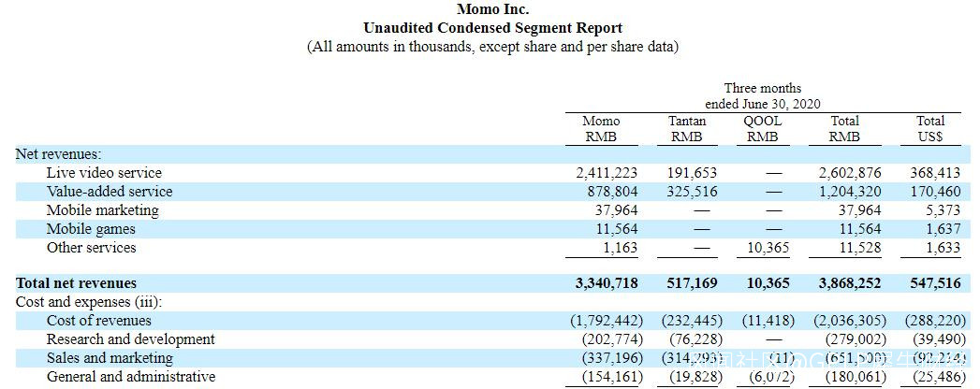
Task: Select the Value-added service row label
Action: click(x=110, y=191)
